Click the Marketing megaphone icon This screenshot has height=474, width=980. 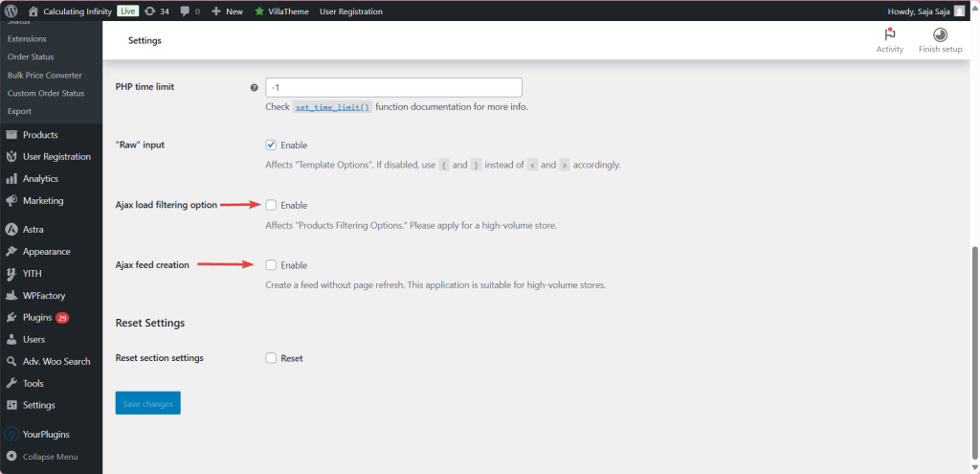point(11,201)
